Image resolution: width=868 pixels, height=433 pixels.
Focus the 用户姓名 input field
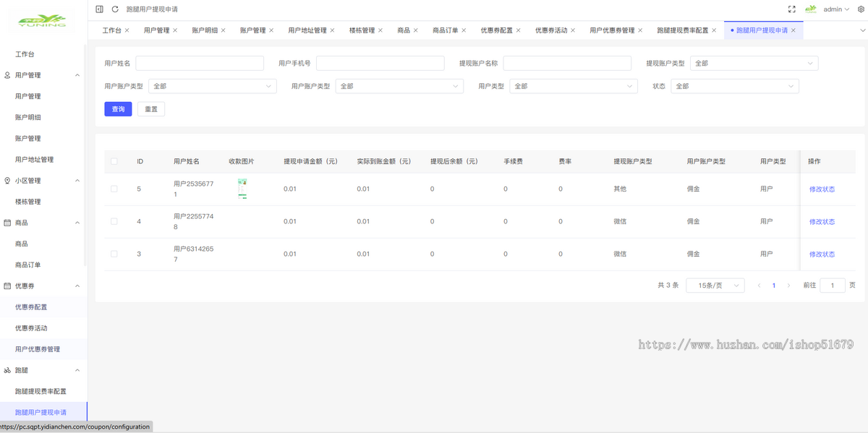(x=200, y=64)
